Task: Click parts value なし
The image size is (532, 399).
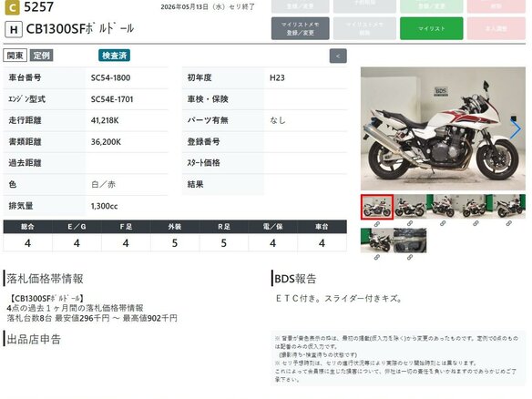Action: click(x=278, y=120)
